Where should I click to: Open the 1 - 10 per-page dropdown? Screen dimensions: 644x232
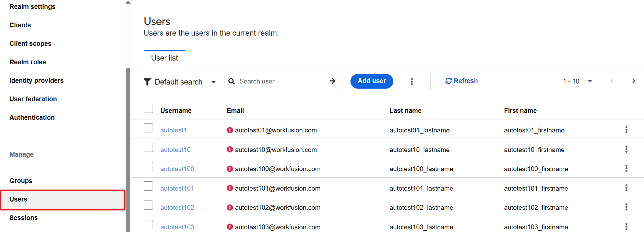tap(577, 81)
